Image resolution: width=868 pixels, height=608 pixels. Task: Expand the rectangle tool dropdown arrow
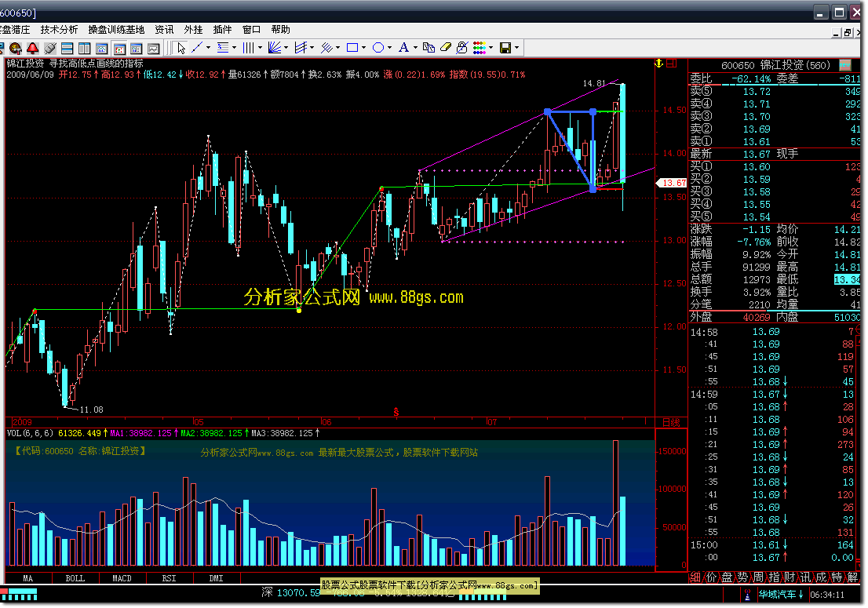pyautogui.click(x=363, y=48)
